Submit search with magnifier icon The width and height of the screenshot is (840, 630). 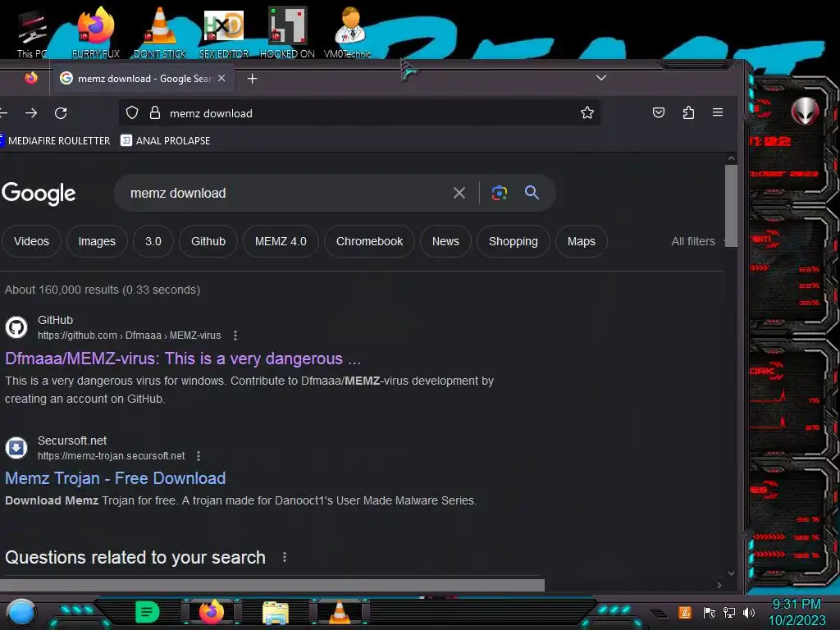pyautogui.click(x=532, y=193)
